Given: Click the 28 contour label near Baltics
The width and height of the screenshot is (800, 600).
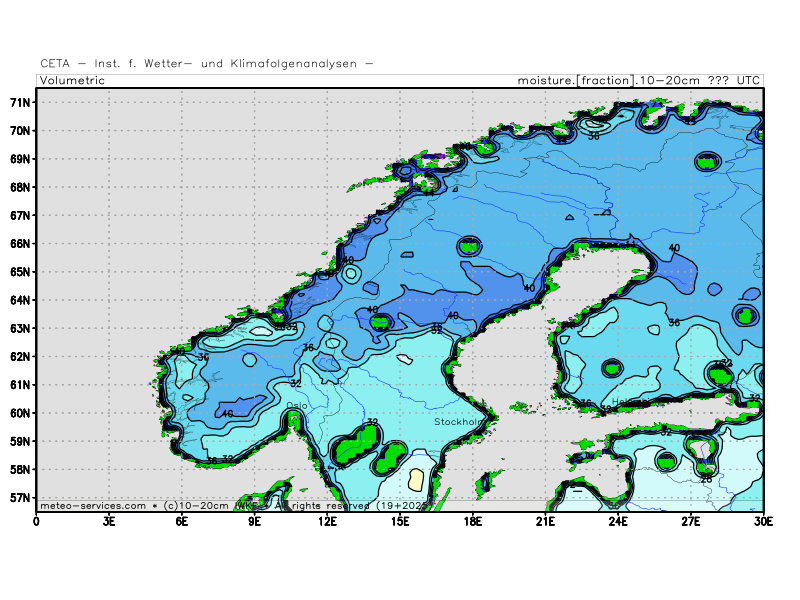Looking at the screenshot, I should 706,479.
